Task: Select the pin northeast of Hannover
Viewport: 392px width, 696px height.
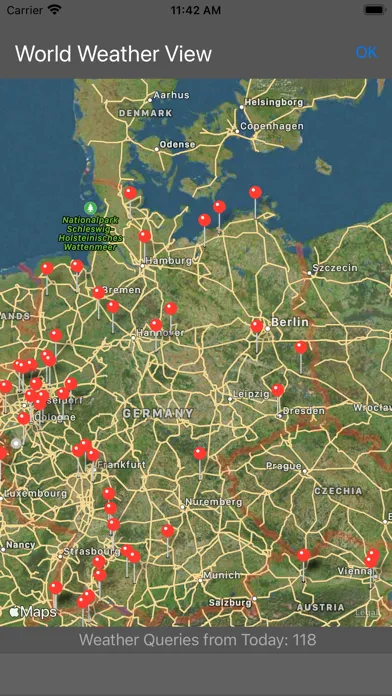Action: 171,308
